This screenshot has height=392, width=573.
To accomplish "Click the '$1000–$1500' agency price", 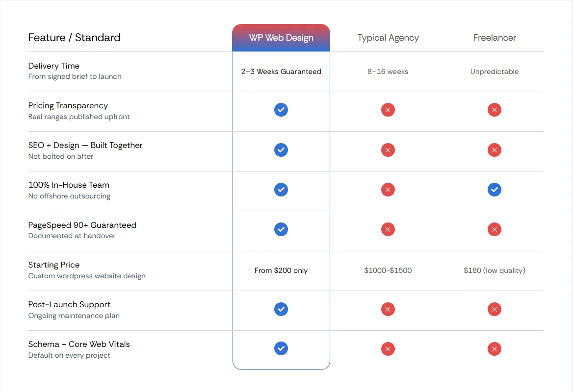I will click(388, 270).
